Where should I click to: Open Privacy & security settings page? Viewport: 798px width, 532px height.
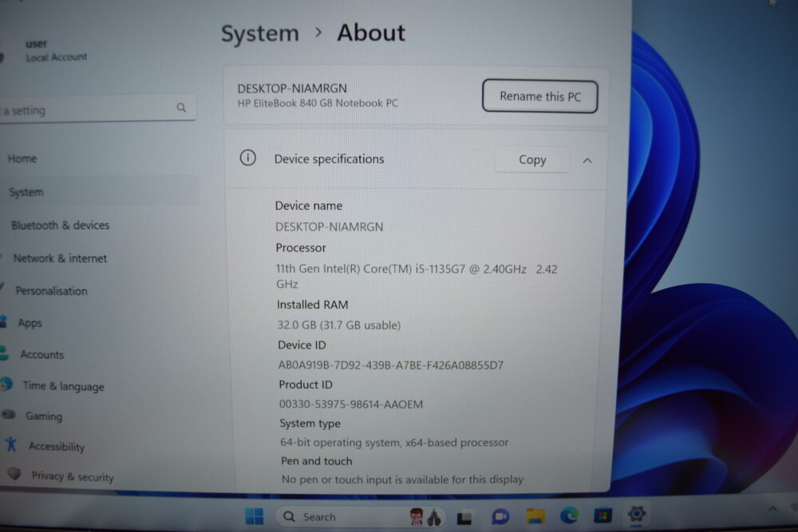coord(73,476)
